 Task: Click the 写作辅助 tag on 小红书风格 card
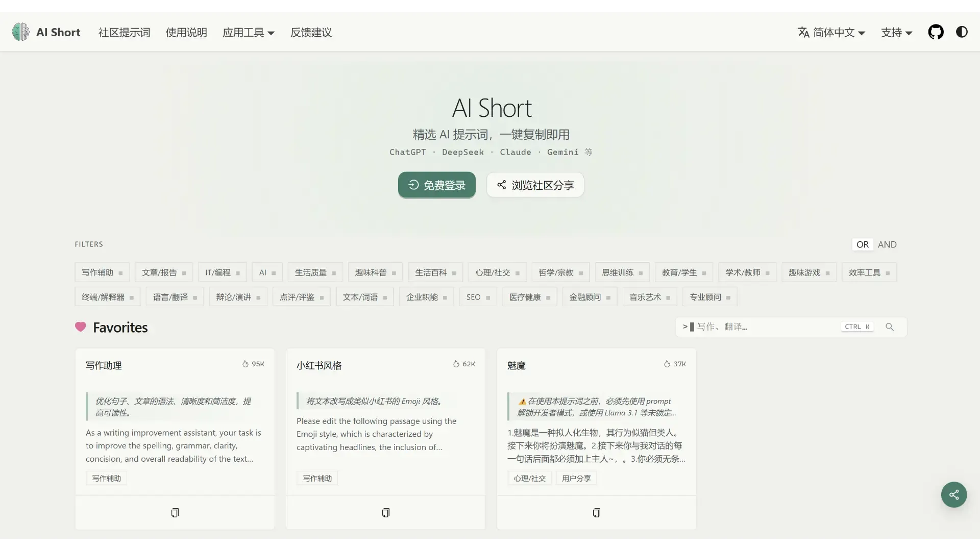pyautogui.click(x=317, y=478)
